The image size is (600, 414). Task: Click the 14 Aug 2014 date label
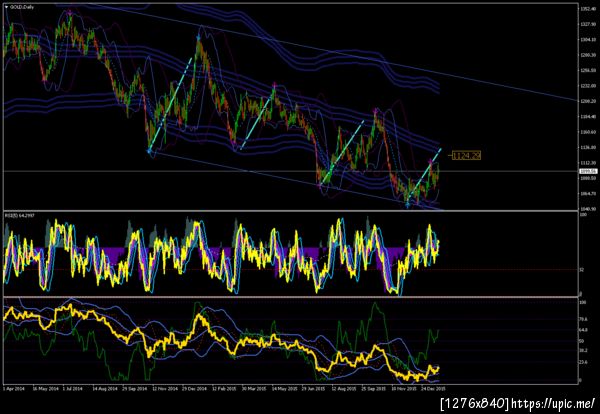point(104,388)
